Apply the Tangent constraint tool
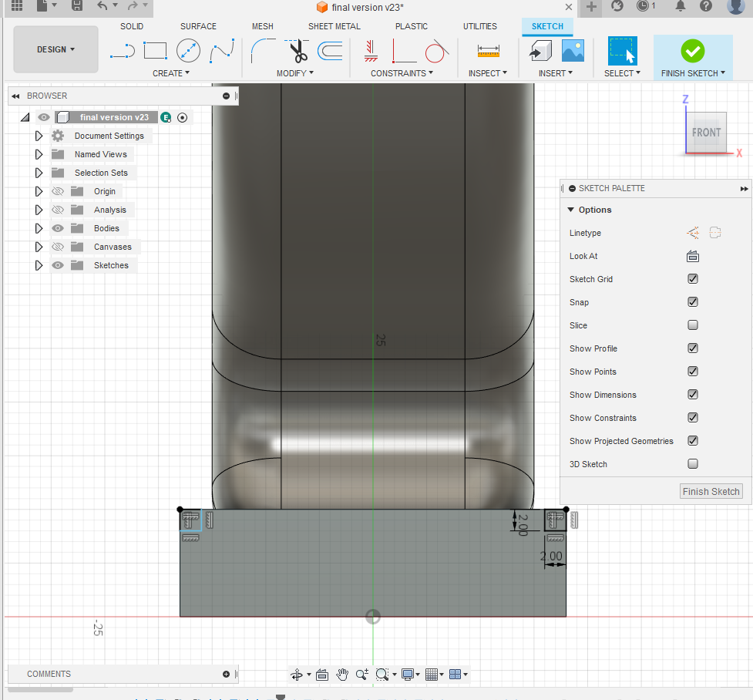The height and width of the screenshot is (700, 753). (x=436, y=52)
